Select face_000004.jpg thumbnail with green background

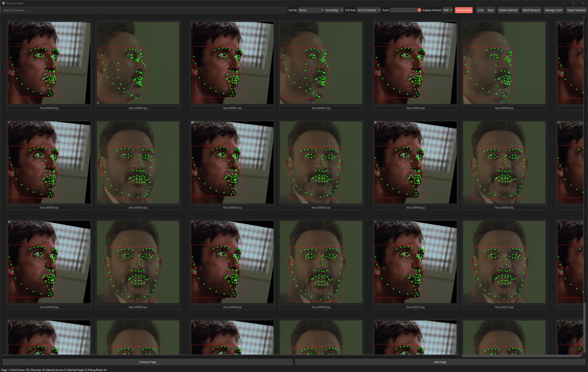point(138,162)
